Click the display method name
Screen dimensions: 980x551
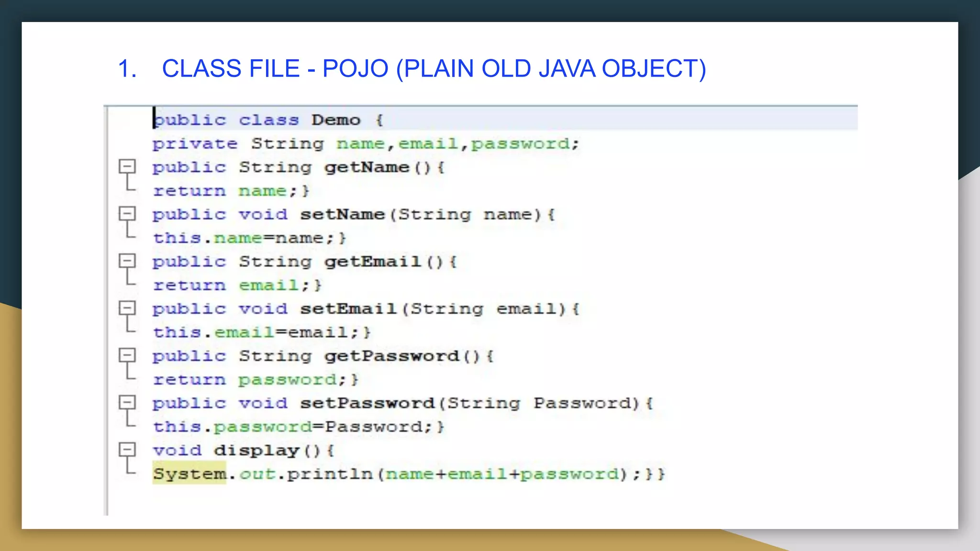coord(256,451)
